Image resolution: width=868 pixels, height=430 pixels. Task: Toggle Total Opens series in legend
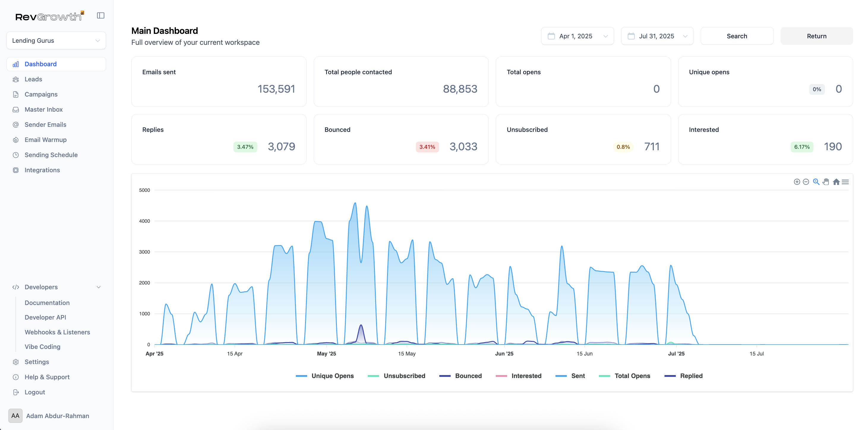(x=624, y=376)
